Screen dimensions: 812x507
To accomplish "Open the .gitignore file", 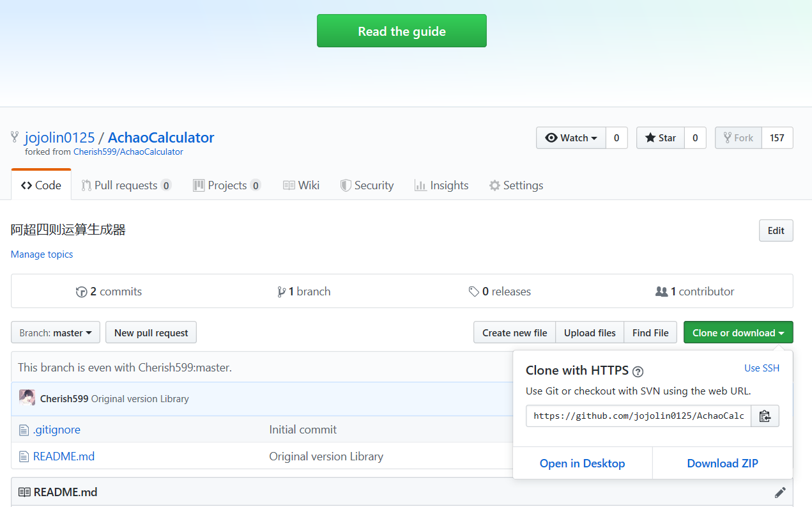I will 57,430.
